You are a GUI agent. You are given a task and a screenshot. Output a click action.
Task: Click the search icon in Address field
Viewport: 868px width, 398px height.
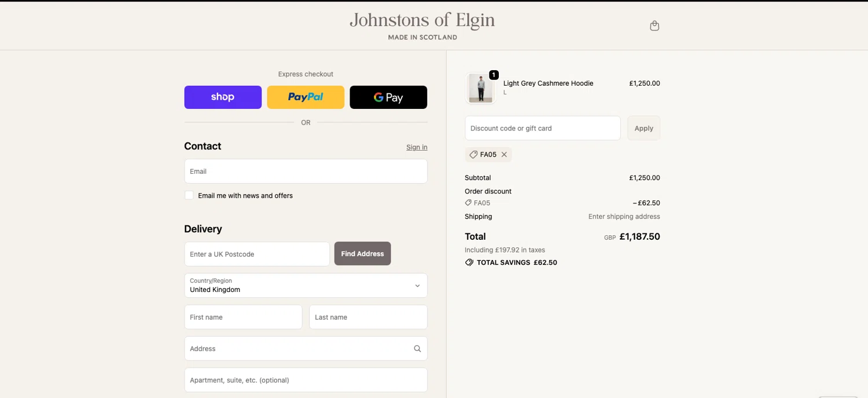coord(417,349)
